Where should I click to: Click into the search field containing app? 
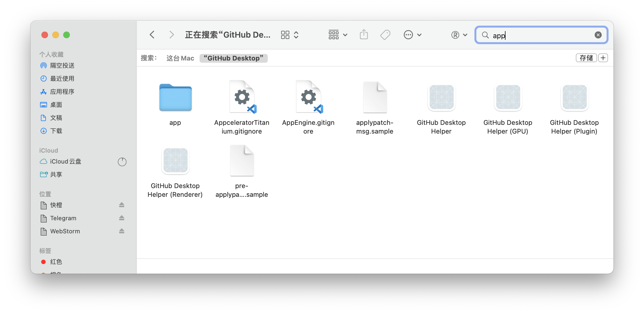541,35
